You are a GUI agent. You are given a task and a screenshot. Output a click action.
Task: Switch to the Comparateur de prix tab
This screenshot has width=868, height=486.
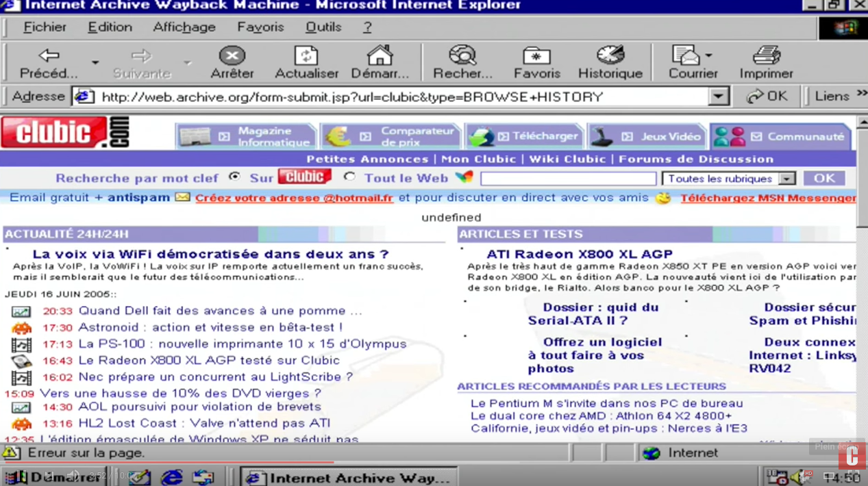tap(390, 136)
